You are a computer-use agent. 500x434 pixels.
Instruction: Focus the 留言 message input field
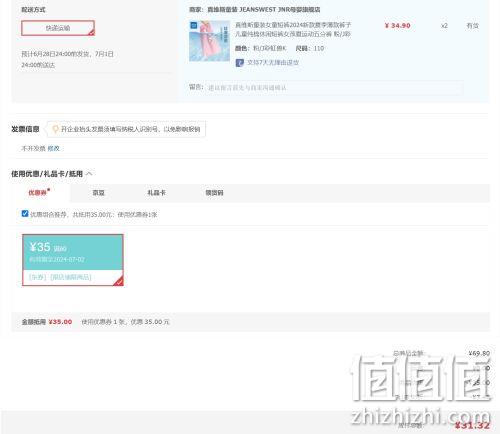point(334,88)
